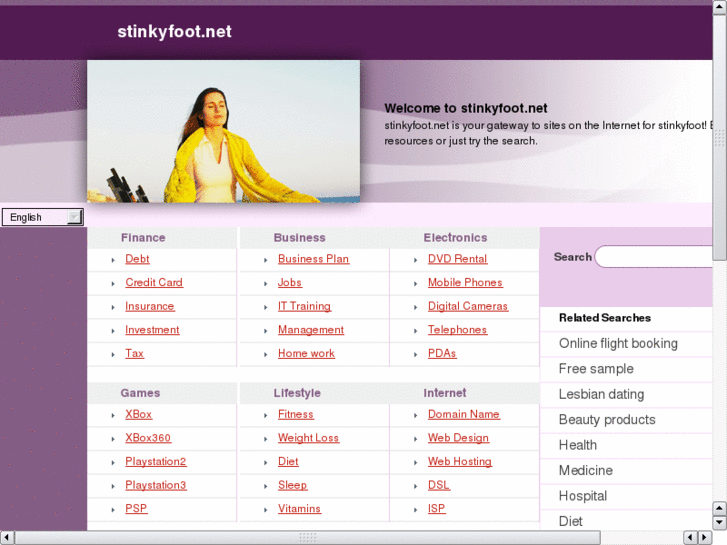Click the Business category heading

click(300, 238)
